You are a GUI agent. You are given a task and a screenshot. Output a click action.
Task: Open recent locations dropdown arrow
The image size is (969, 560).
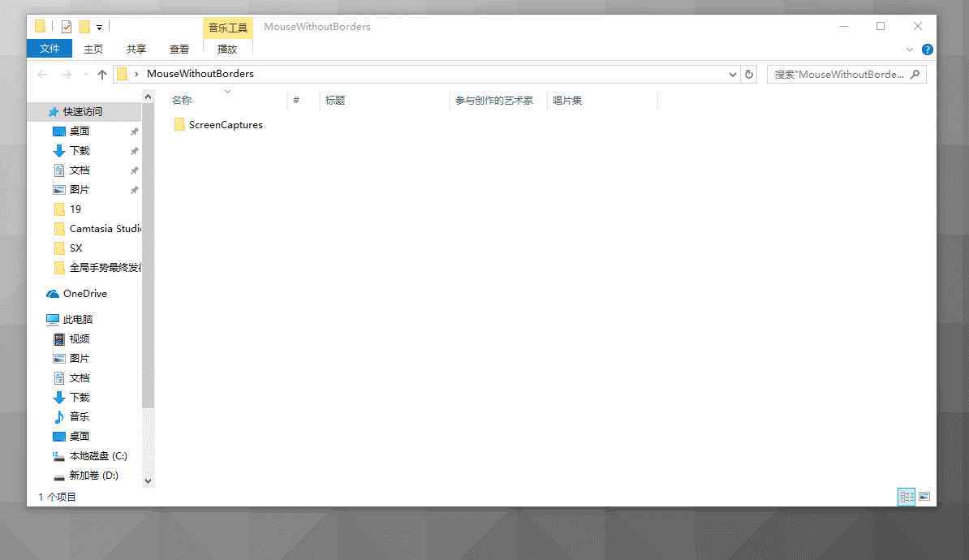[x=85, y=74]
